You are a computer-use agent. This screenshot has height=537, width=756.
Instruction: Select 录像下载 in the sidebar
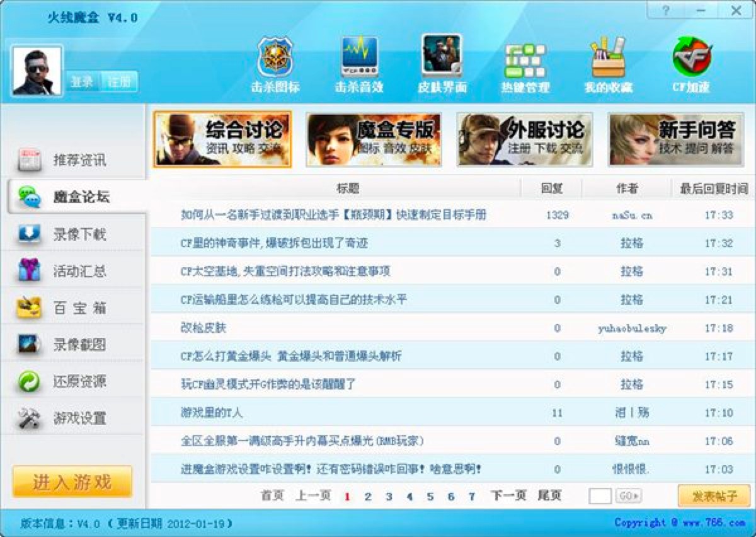click(74, 234)
